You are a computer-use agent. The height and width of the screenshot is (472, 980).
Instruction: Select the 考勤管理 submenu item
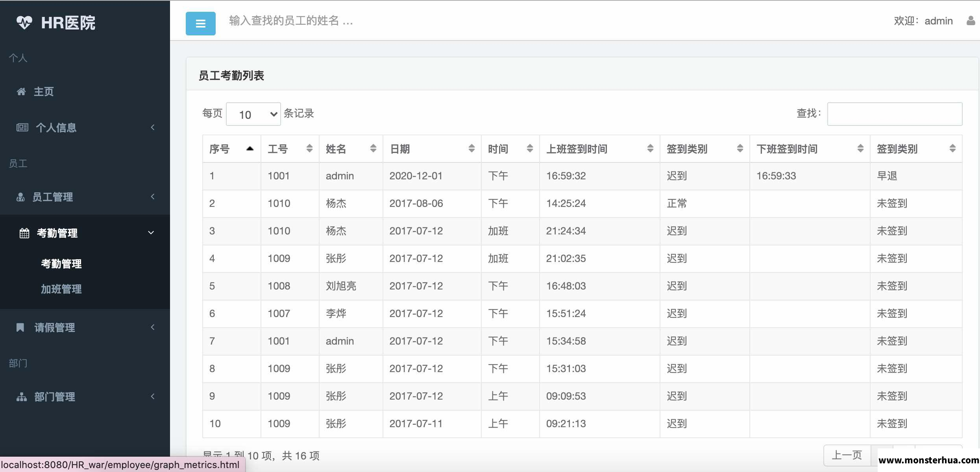pyautogui.click(x=61, y=264)
